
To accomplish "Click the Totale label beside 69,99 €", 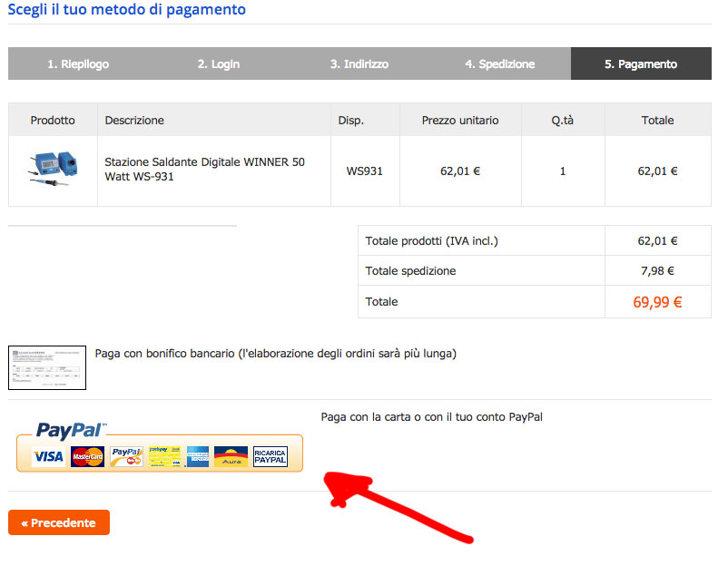I will tap(381, 301).
